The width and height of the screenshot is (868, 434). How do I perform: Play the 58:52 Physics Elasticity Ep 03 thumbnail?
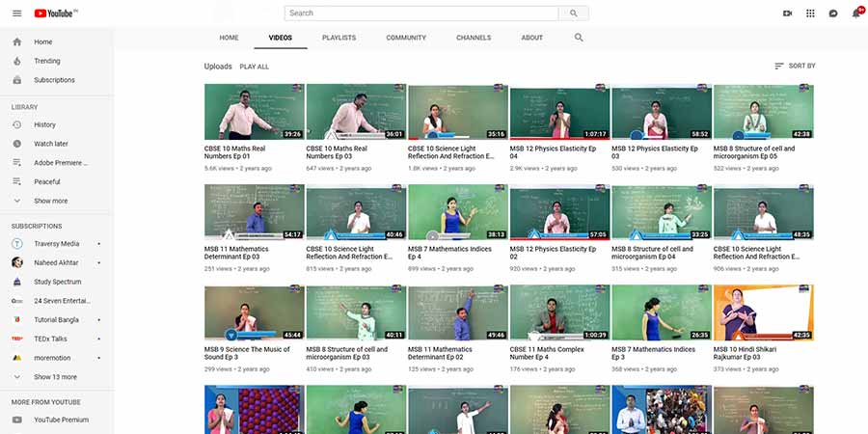[x=662, y=112]
